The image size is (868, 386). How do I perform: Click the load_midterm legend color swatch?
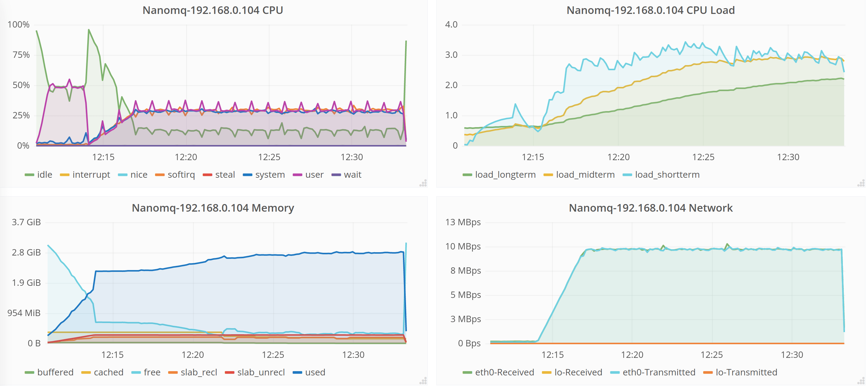[x=548, y=175]
